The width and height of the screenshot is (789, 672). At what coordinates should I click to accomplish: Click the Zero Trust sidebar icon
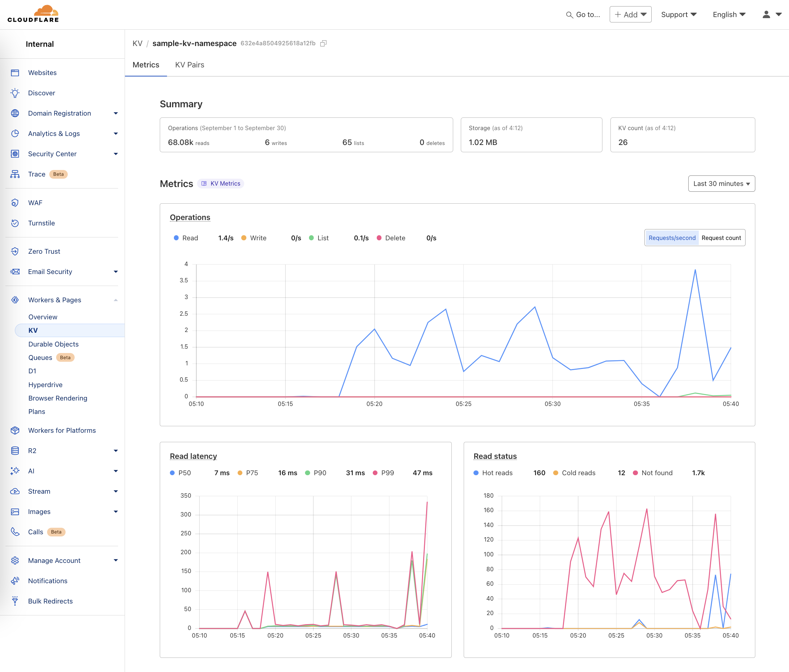15,252
